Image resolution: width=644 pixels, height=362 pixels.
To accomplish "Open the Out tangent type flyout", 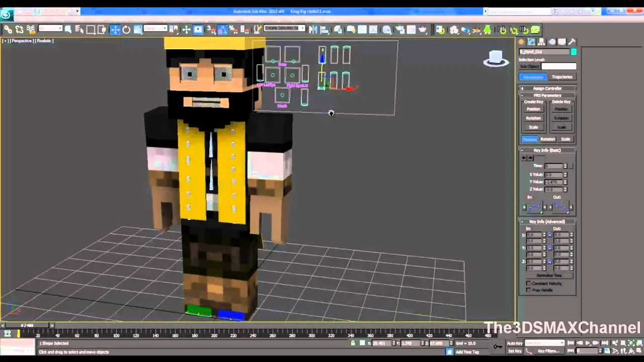I will click(561, 207).
